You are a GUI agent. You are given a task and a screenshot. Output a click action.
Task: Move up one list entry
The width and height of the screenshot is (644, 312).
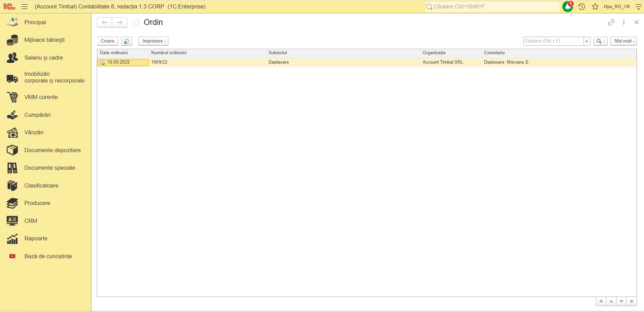point(611,301)
